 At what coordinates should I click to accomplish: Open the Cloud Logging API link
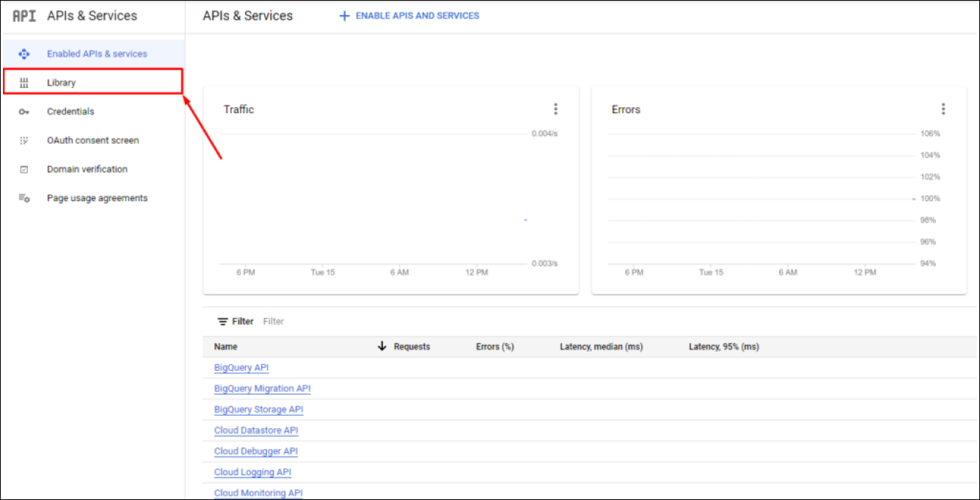(x=252, y=472)
